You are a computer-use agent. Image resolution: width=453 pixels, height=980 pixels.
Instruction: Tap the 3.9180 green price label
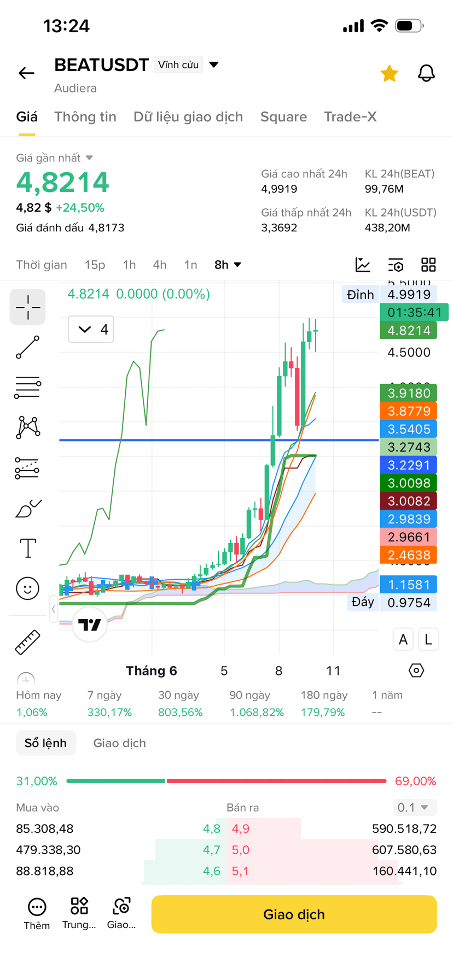(x=409, y=393)
